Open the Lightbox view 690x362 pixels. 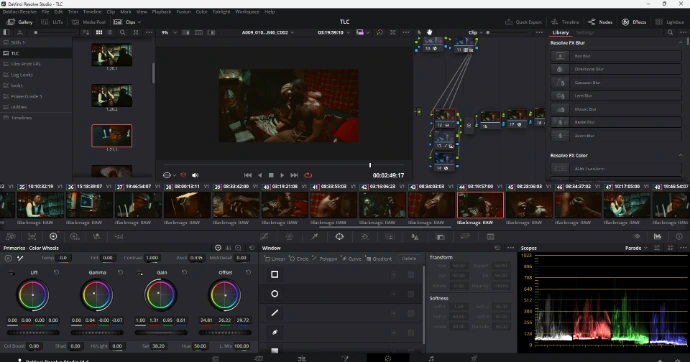[x=669, y=22]
